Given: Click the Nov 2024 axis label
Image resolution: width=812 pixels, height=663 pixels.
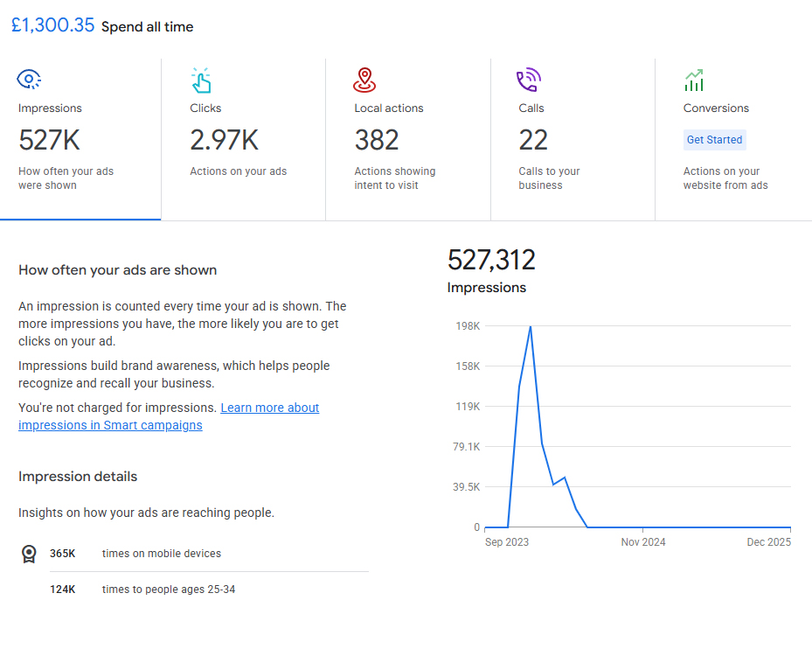Looking at the screenshot, I should pyautogui.click(x=643, y=542).
